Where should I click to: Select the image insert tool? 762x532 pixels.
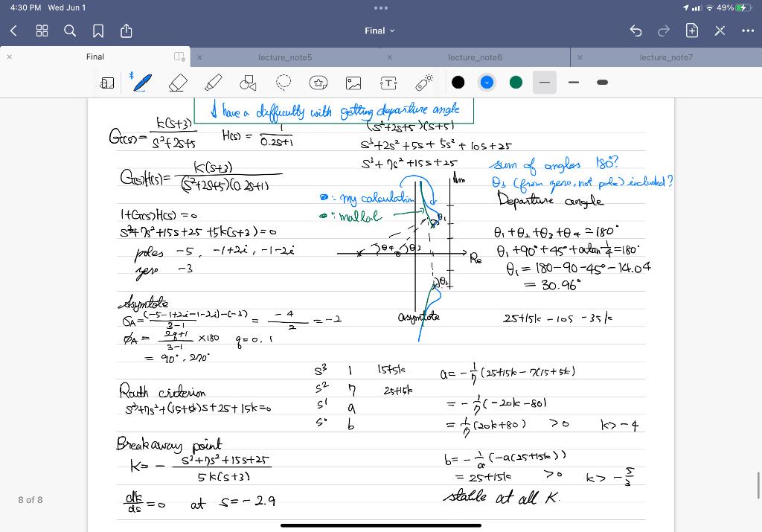pyautogui.click(x=353, y=83)
